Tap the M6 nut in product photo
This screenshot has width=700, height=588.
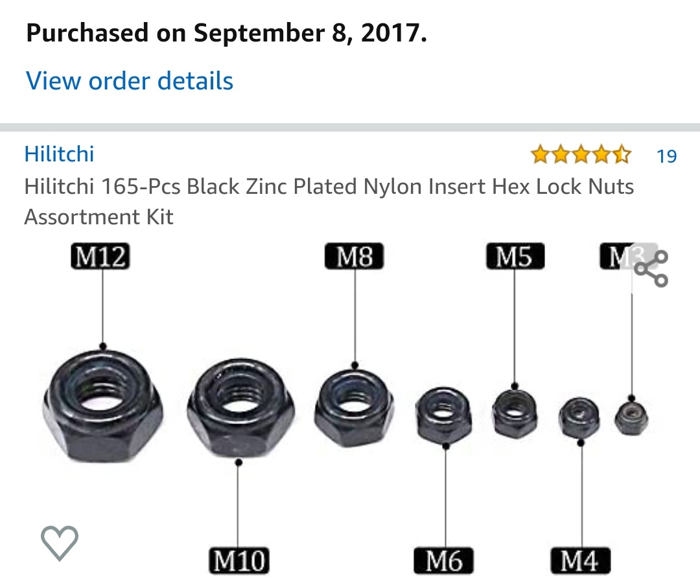[x=443, y=415]
